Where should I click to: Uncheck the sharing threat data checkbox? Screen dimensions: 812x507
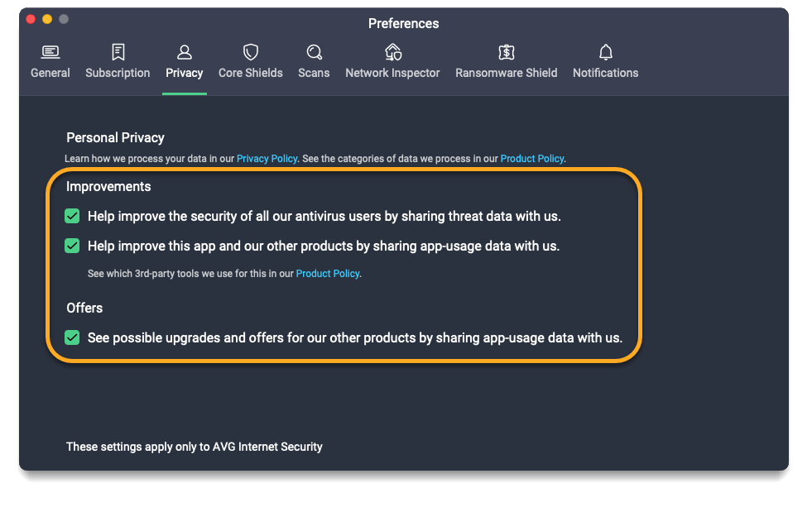pos(73,217)
